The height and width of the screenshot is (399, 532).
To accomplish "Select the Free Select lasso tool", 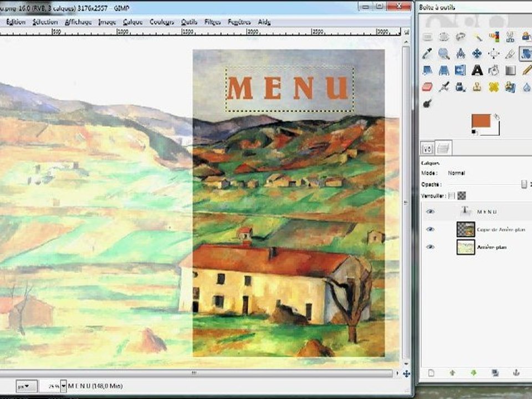I will [461, 37].
